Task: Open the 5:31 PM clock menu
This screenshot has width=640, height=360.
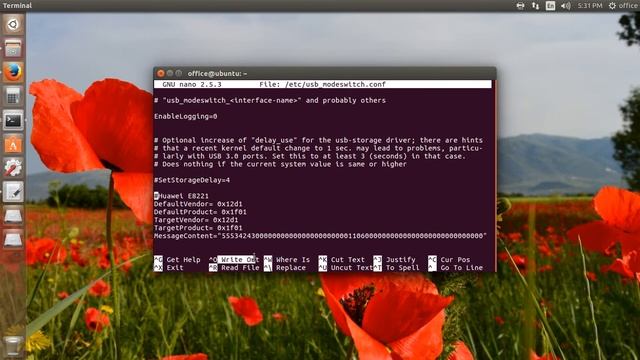Action: pyautogui.click(x=590, y=6)
